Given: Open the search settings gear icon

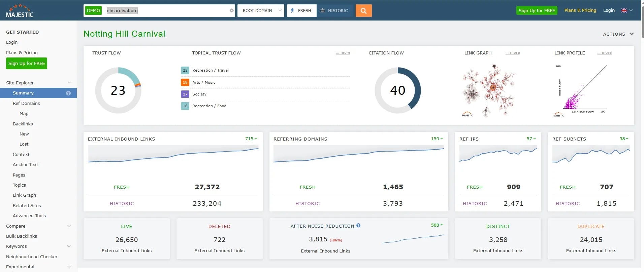Looking at the screenshot, I should pyautogui.click(x=232, y=10).
